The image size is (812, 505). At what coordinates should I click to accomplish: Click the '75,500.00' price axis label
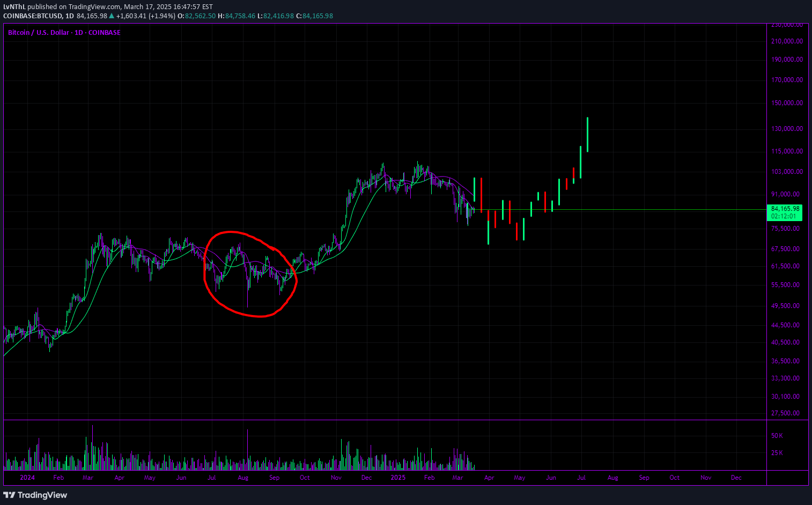tap(785, 229)
